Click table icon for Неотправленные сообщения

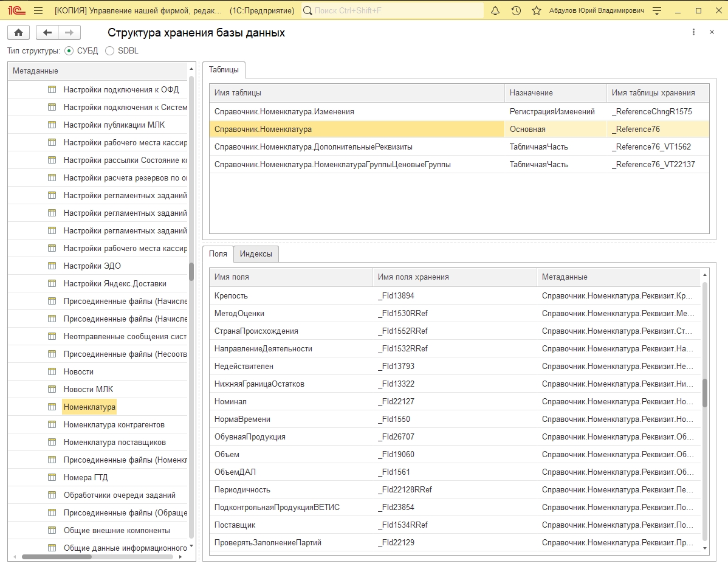[x=52, y=337]
